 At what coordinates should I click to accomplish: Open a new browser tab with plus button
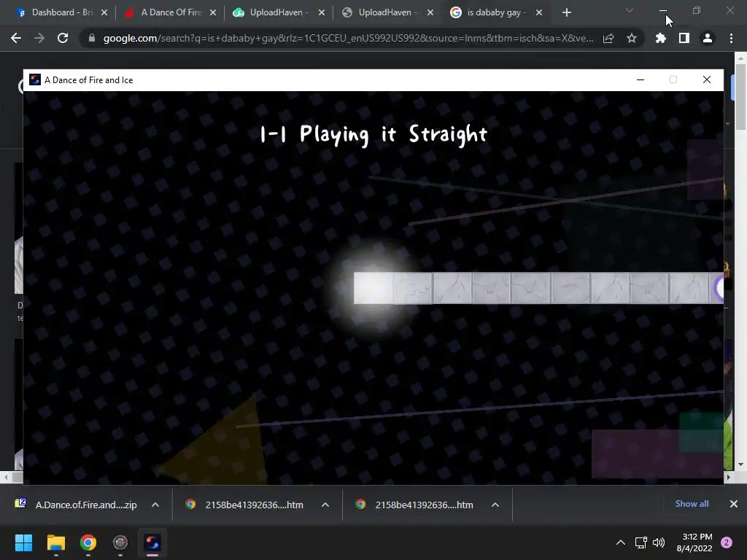click(x=566, y=13)
